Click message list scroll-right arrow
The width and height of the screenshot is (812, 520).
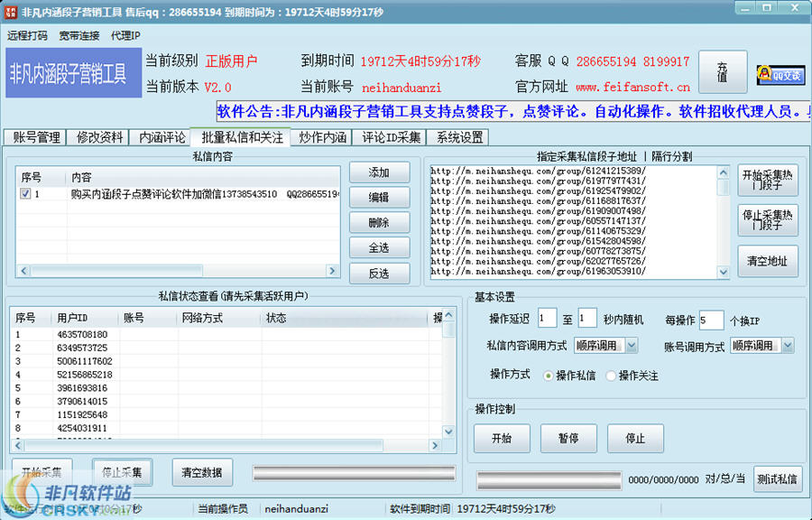tap(332, 270)
